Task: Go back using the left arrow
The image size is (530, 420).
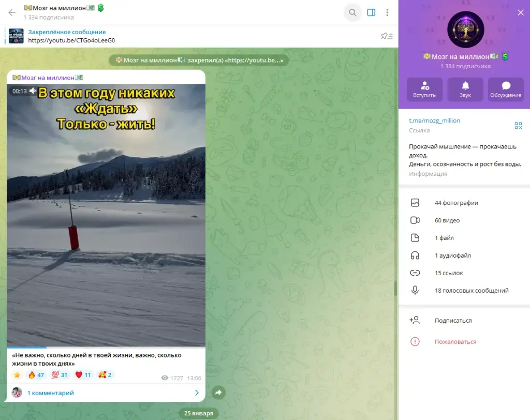Action: 12,12
